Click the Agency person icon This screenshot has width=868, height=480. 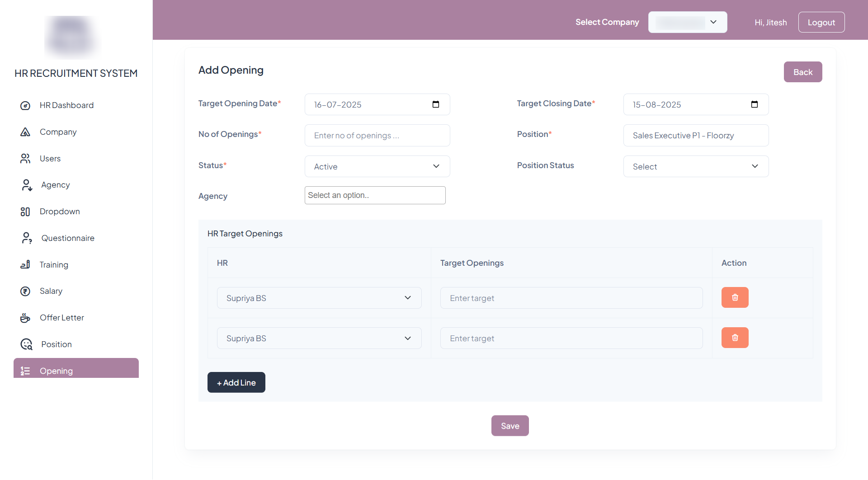pyautogui.click(x=27, y=185)
